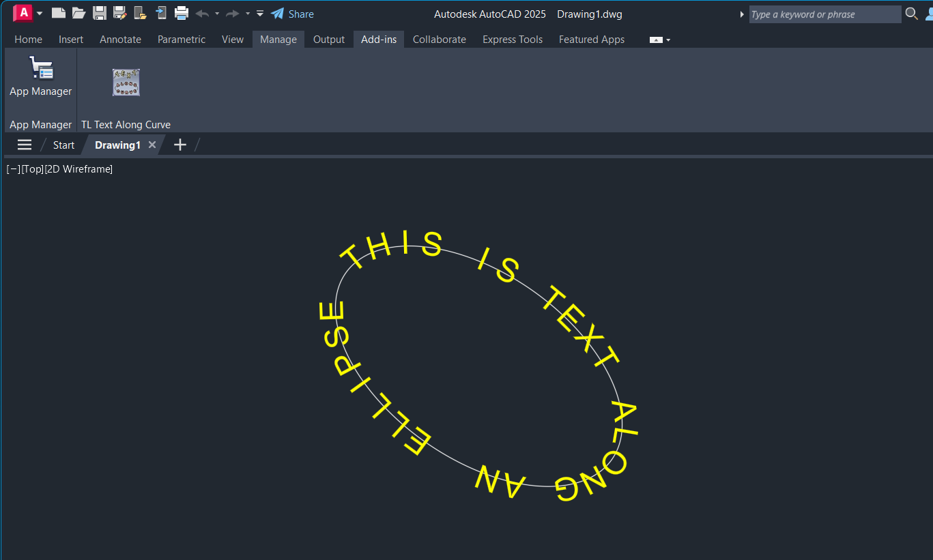This screenshot has height=560, width=933.
Task: Focus the keyword or phrase search field
Action: (x=824, y=14)
